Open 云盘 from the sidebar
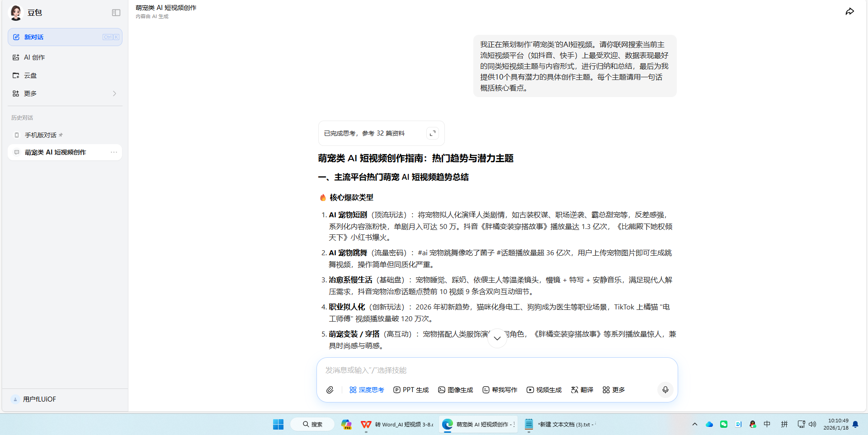The image size is (868, 435). point(30,75)
